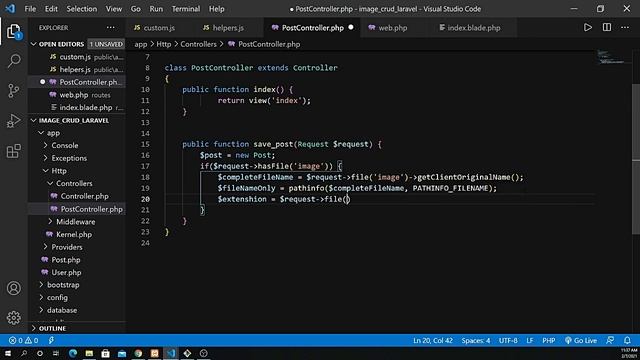640x360 pixels.
Task: Open Windows Start menu
Action: (x=8, y=353)
